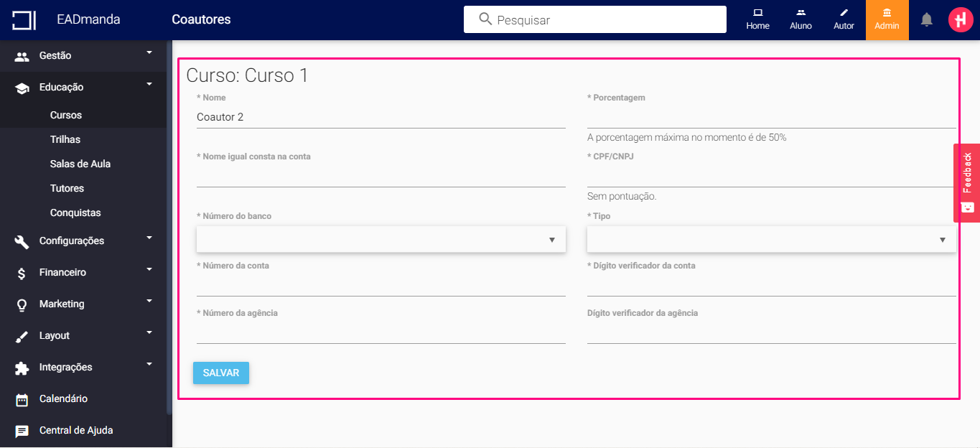This screenshot has width=980, height=448.
Task: Open the user profile avatar
Action: [x=961, y=19]
